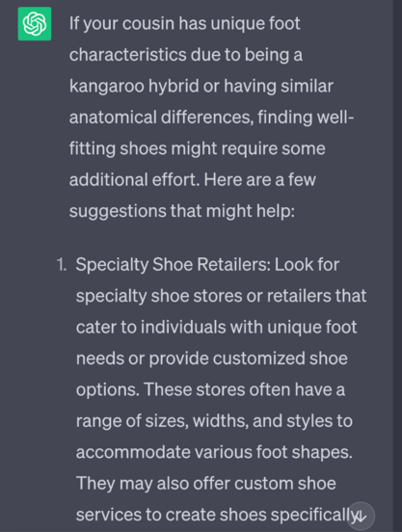Click the vertical scrollbar track on the right edge

[397, 266]
